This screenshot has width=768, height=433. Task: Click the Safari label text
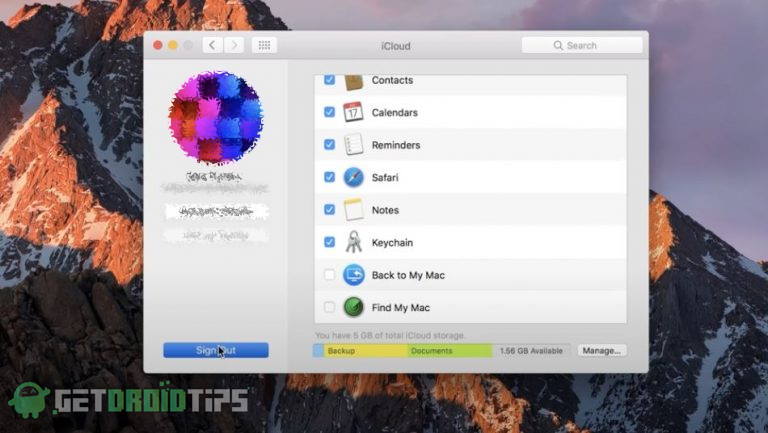tap(385, 177)
